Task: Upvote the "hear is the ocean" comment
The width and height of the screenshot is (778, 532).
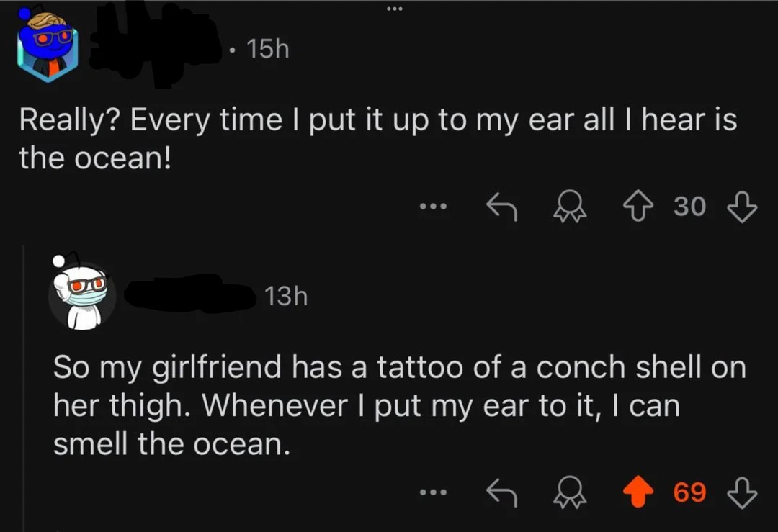Action: [x=638, y=207]
